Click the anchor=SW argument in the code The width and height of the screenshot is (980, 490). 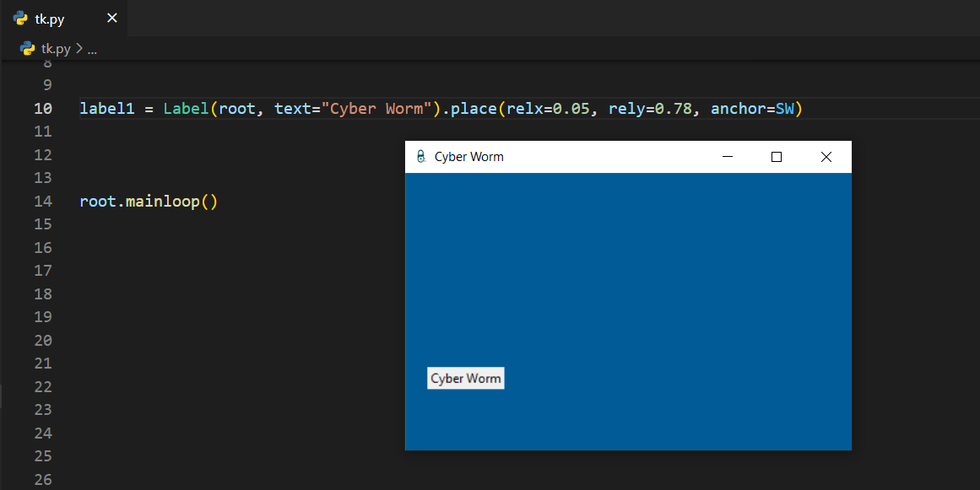pyautogui.click(x=751, y=109)
